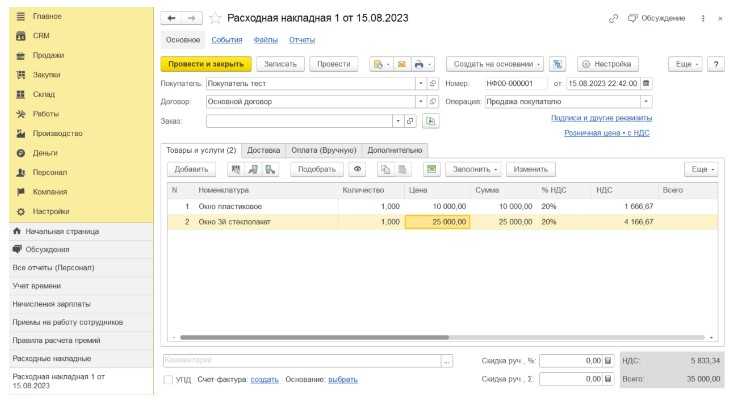Open the Деньги section in the sidebar

pyautogui.click(x=46, y=152)
